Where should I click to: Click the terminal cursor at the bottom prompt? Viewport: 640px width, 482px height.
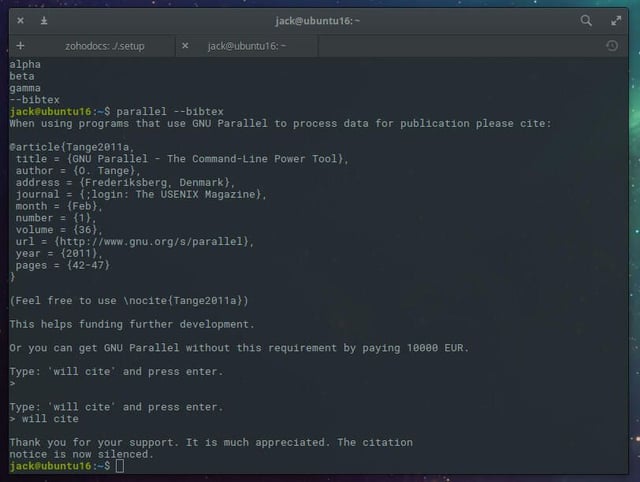click(x=120, y=466)
